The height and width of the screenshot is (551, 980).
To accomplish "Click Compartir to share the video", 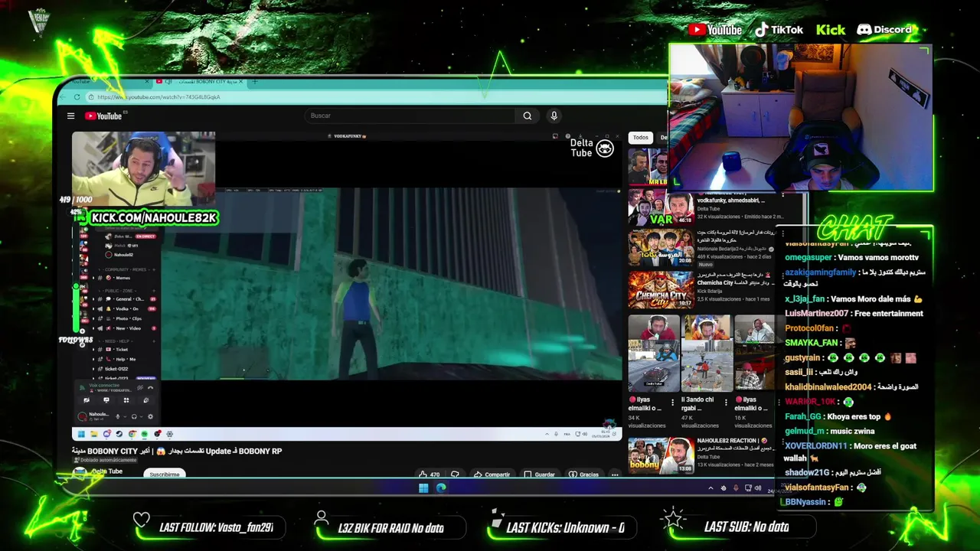I will (x=492, y=474).
